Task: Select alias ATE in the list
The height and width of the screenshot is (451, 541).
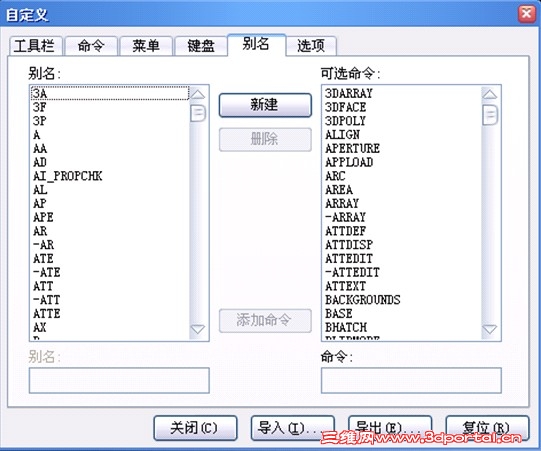Action: [x=110, y=259]
